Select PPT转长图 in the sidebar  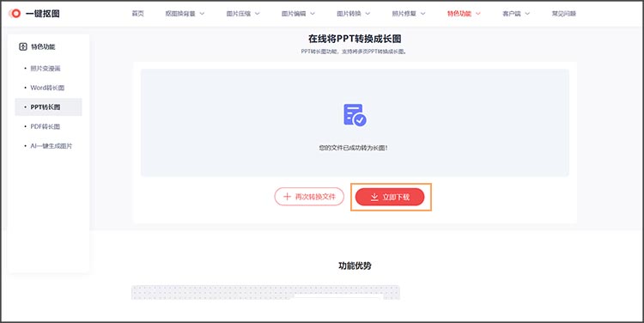click(48, 107)
